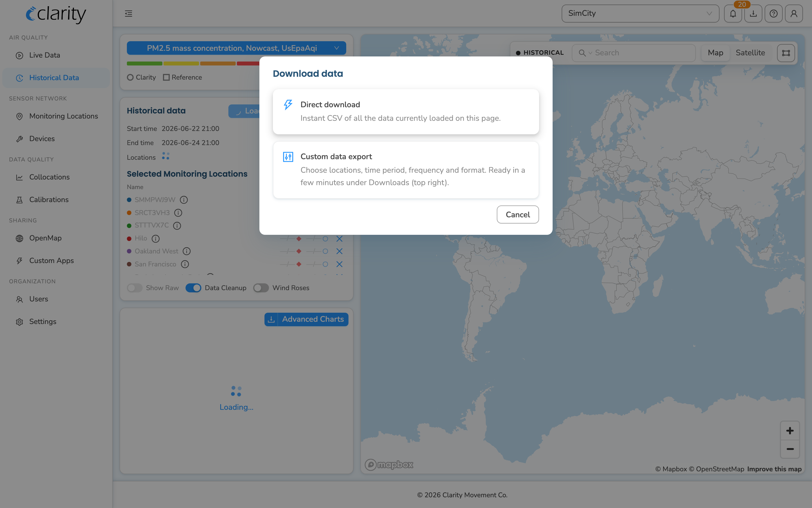Click the Start time value 2026-06-22 21:00
Screen dimensions: 812x508
(190, 129)
